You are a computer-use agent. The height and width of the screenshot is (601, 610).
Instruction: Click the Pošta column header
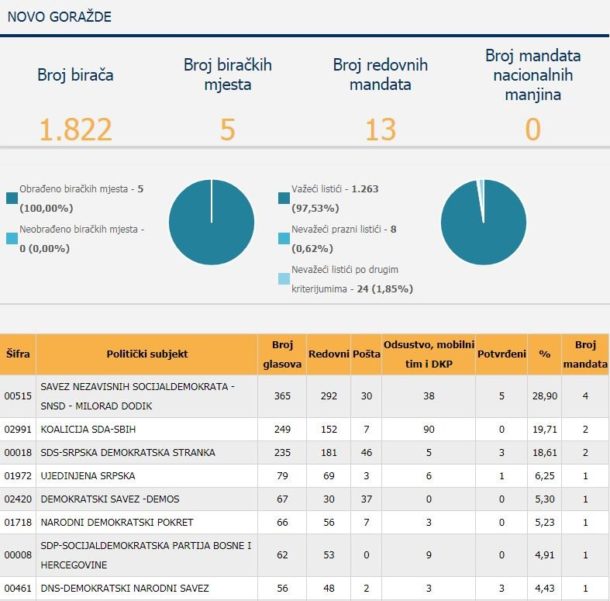coord(366,354)
